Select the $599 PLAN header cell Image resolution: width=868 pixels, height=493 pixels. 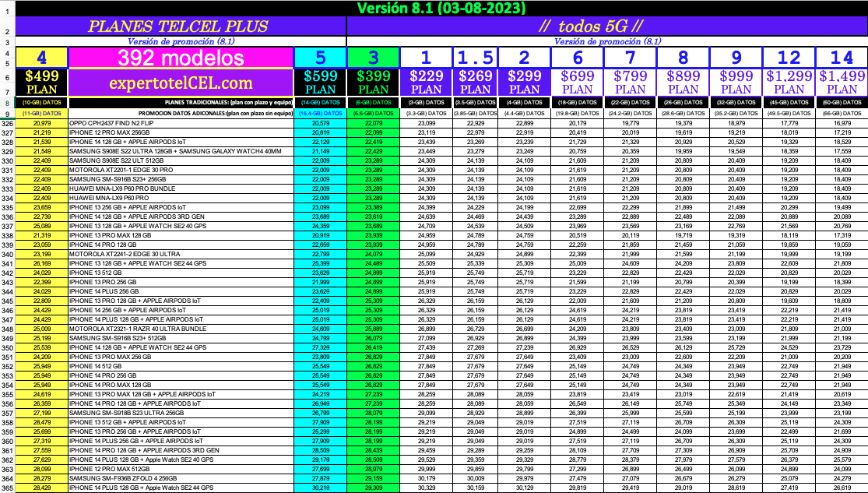(x=320, y=83)
